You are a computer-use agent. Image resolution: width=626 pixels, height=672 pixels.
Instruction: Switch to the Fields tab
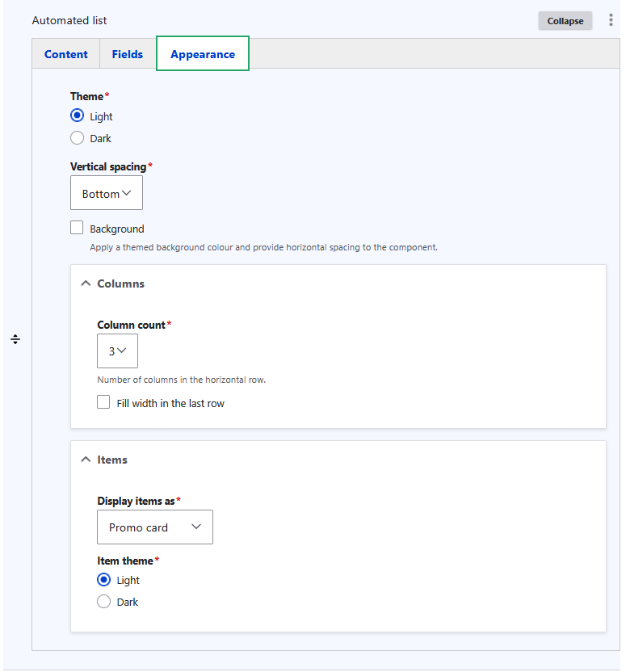(x=128, y=54)
